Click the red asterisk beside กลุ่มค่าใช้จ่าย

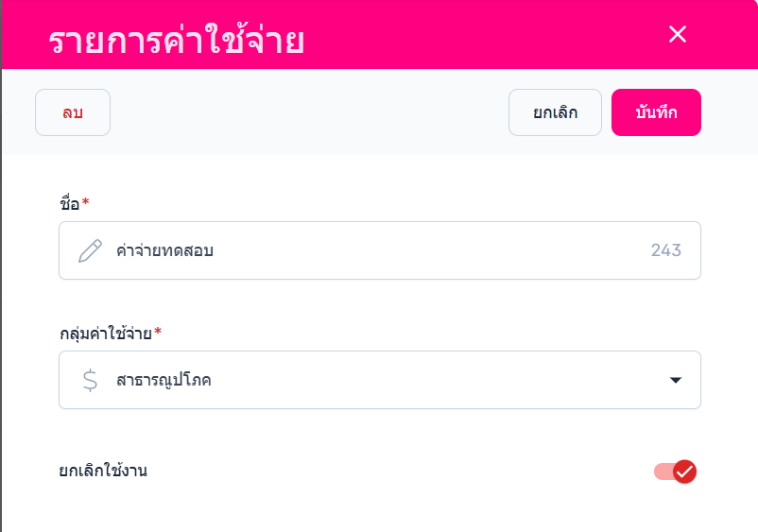pos(158,332)
